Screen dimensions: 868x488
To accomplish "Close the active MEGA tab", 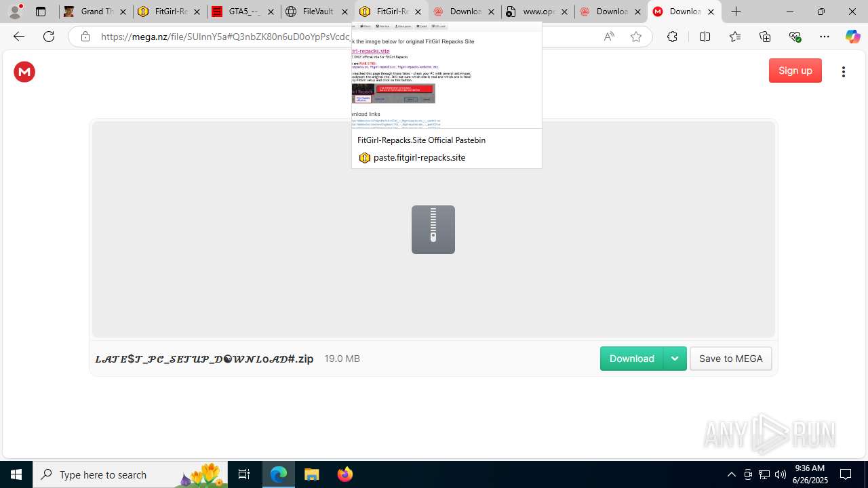I will (711, 12).
